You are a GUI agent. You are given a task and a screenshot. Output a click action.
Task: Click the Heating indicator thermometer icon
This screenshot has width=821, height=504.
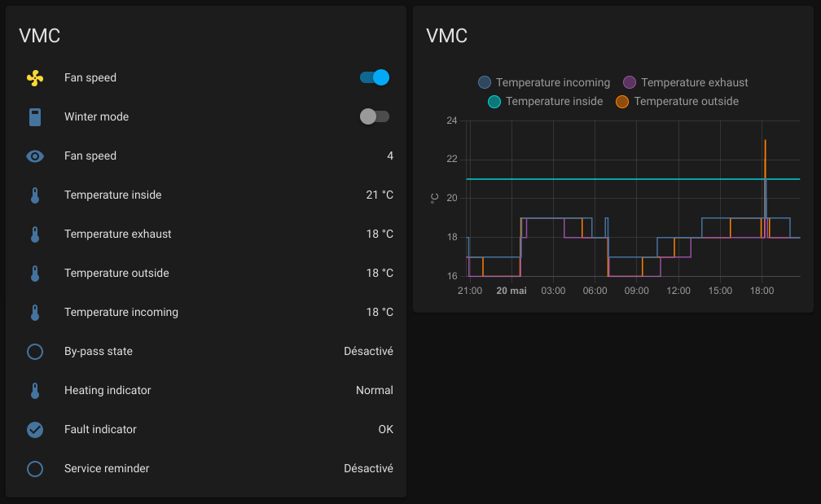[34, 391]
